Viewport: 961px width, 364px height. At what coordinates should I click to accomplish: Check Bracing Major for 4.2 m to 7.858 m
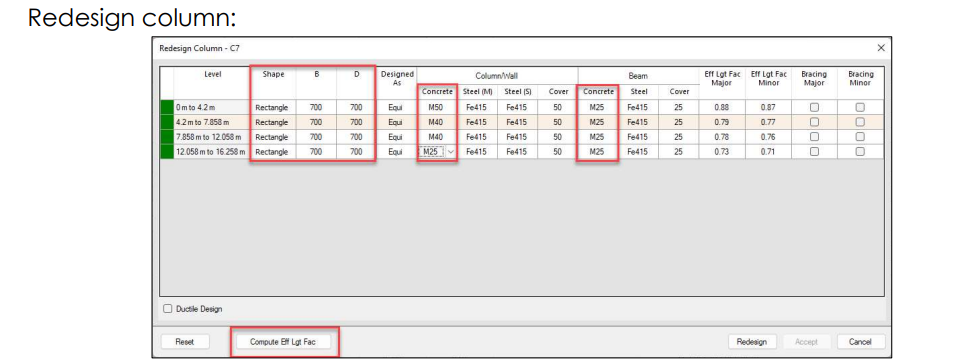click(814, 122)
